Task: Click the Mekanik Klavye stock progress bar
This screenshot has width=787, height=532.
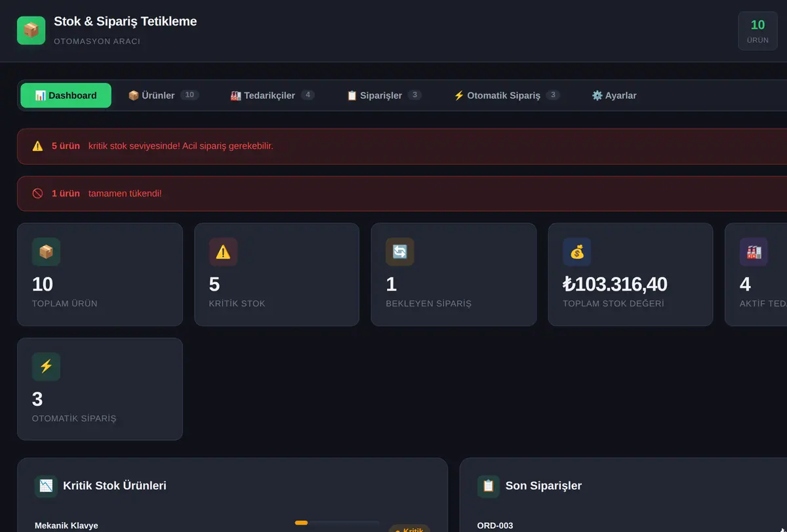Action: 337,523
